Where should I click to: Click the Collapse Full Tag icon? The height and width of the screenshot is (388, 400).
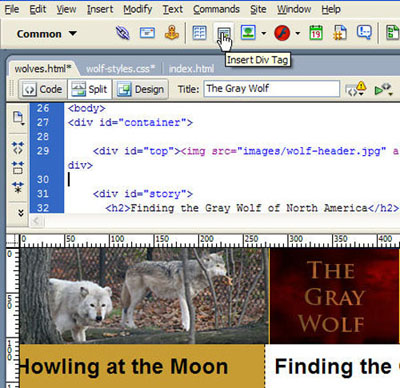[18, 147]
